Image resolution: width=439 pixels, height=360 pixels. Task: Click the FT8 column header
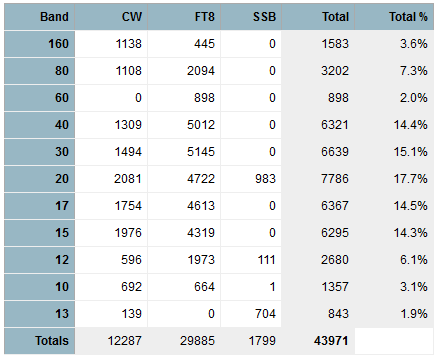(184, 17)
